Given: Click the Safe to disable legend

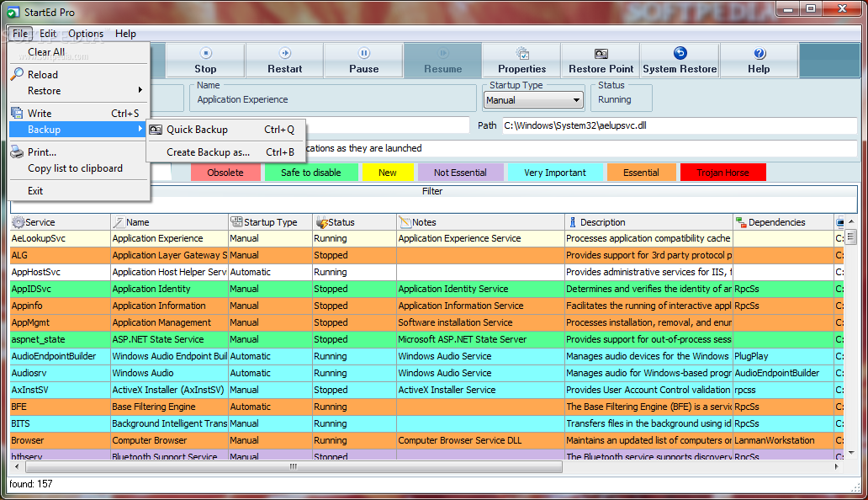Looking at the screenshot, I should click(x=310, y=173).
